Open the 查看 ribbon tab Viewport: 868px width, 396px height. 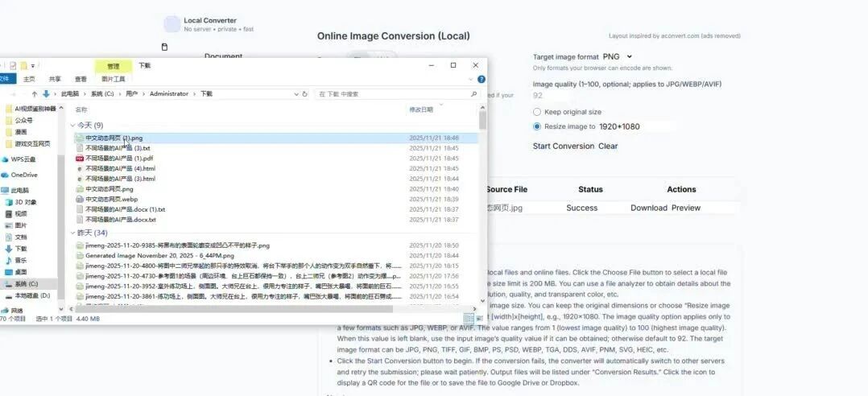click(x=81, y=80)
